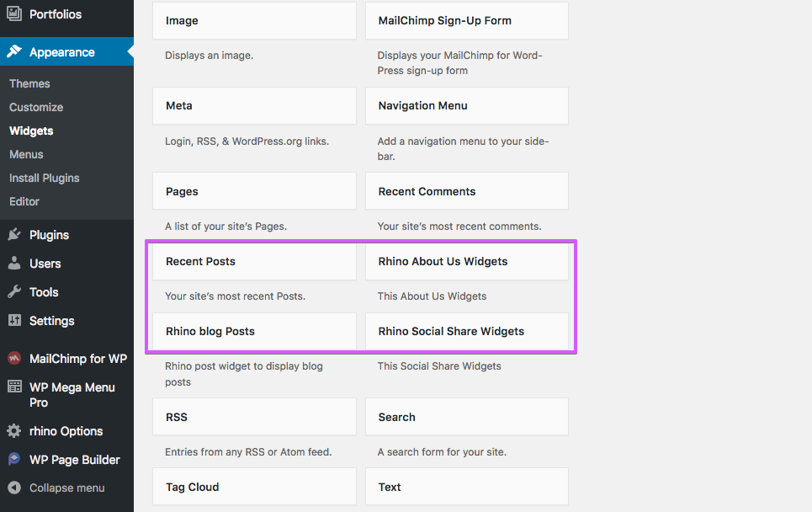Select Widgets submenu item

coord(31,131)
